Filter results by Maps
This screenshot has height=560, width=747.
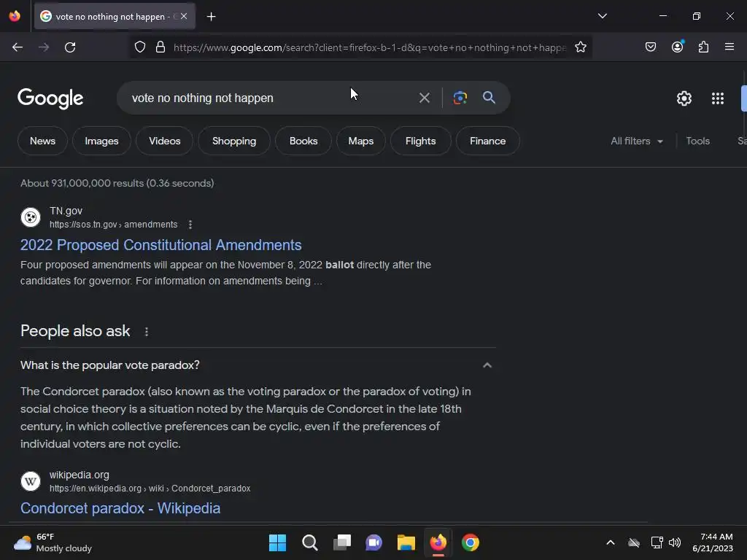click(361, 141)
